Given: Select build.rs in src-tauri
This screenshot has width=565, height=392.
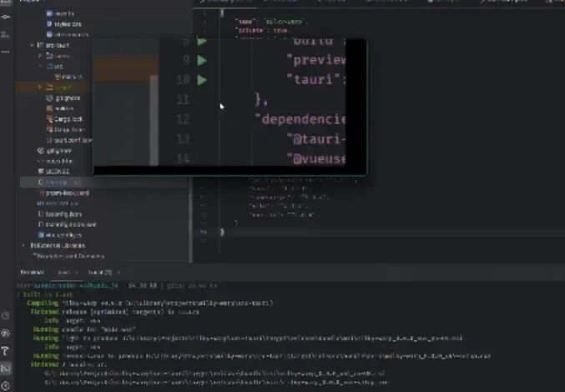Looking at the screenshot, I should point(60,108).
